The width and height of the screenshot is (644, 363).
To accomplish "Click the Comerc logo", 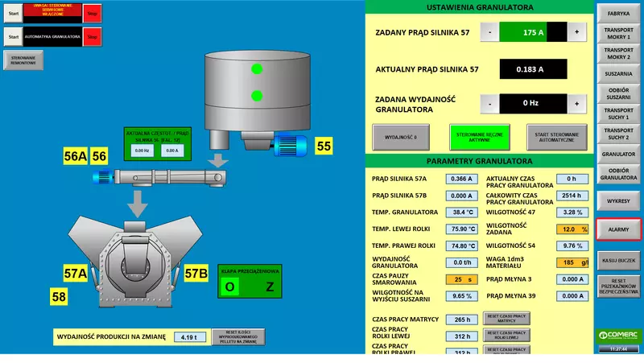I will (x=618, y=335).
